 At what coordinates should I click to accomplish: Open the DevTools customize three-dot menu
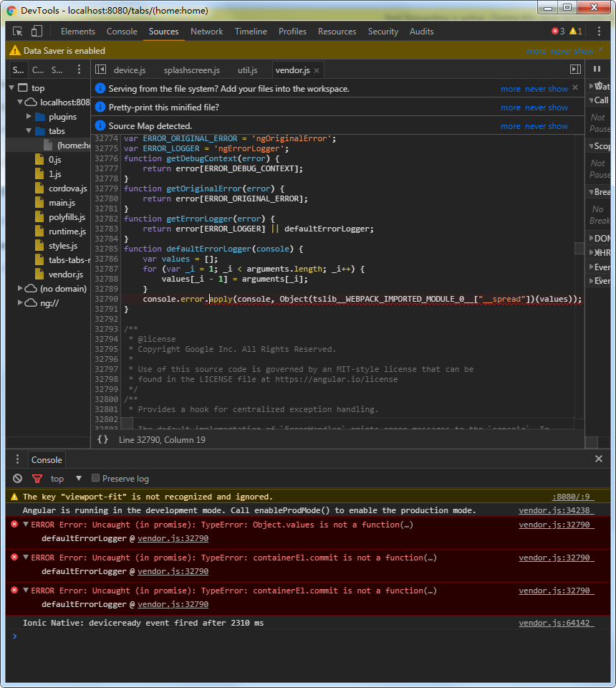tap(599, 31)
